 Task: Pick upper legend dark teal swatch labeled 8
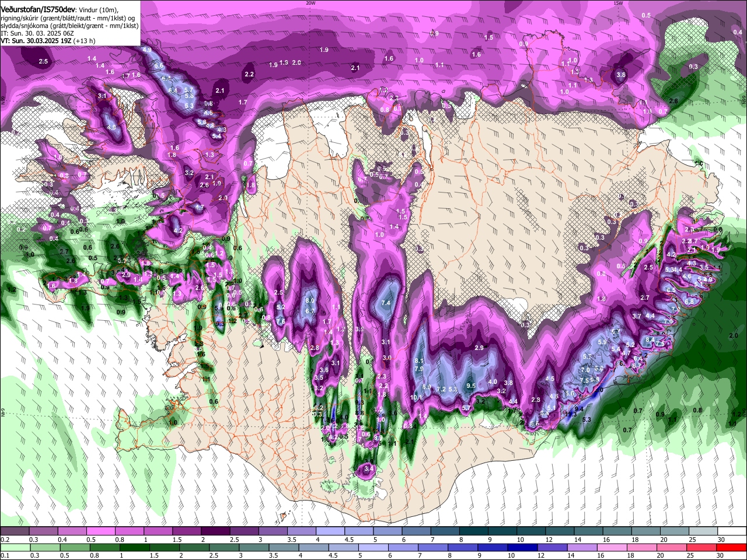[x=473, y=531]
